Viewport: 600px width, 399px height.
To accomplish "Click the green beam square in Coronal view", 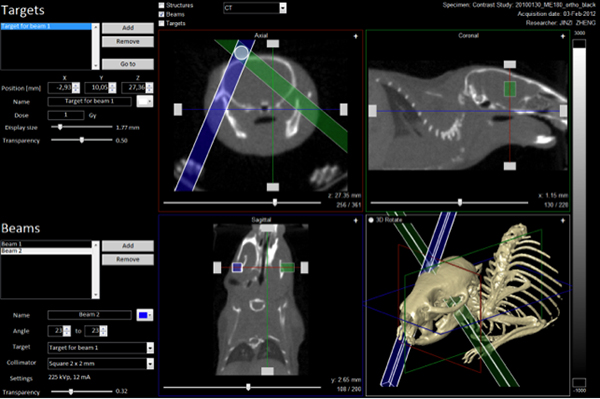I will pos(510,89).
